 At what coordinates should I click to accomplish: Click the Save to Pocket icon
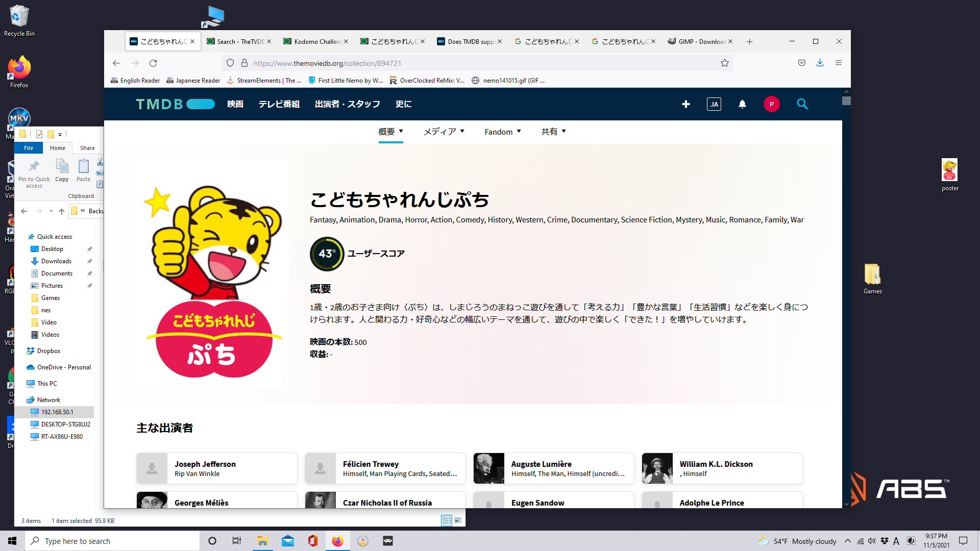(801, 63)
